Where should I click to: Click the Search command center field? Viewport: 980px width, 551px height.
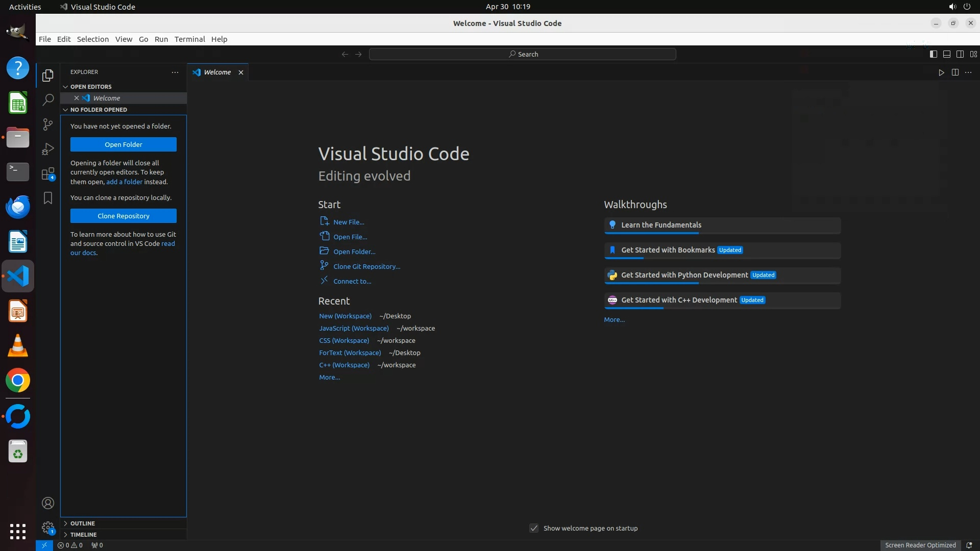click(x=523, y=54)
